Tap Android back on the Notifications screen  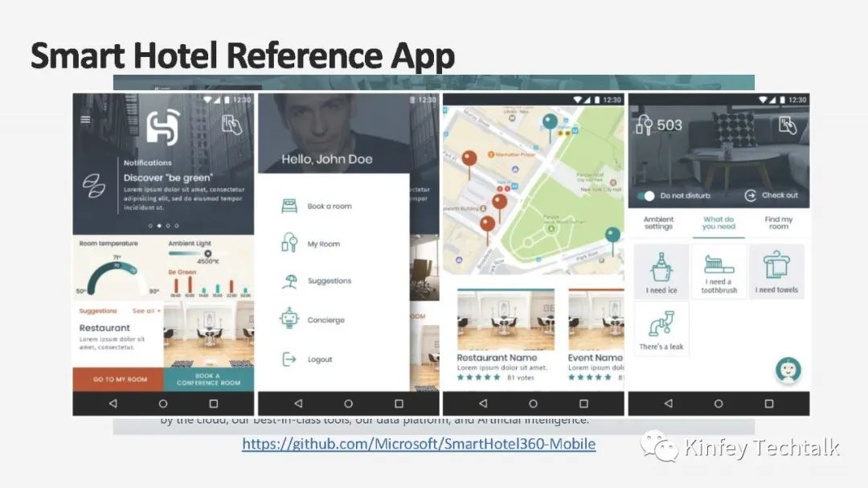tap(113, 404)
